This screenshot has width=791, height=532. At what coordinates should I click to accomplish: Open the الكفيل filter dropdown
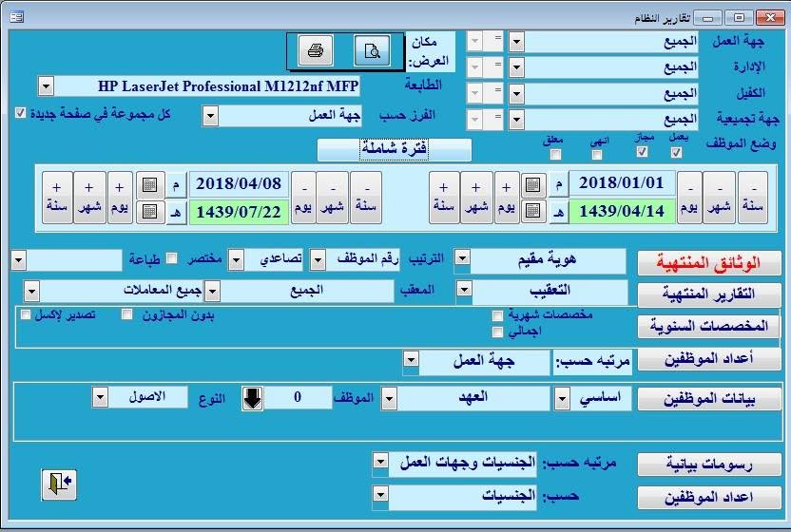tap(516, 93)
